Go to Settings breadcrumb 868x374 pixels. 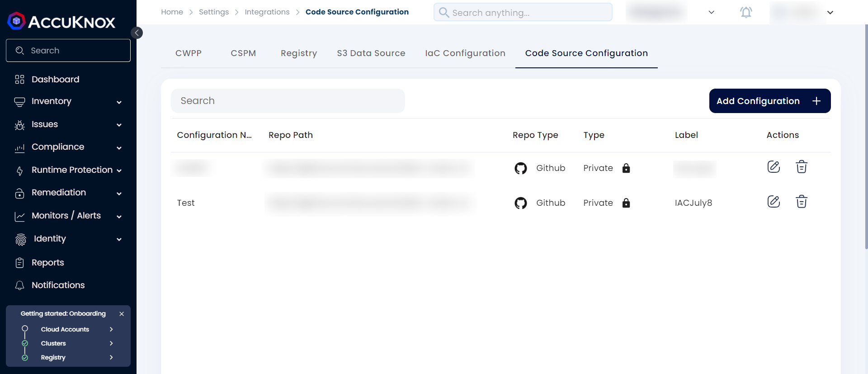click(214, 12)
